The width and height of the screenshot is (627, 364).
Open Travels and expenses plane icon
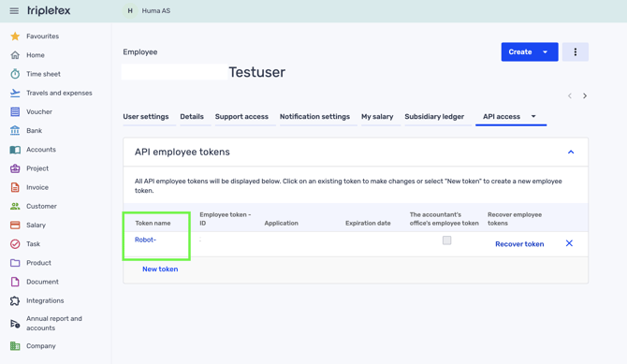pyautogui.click(x=15, y=93)
